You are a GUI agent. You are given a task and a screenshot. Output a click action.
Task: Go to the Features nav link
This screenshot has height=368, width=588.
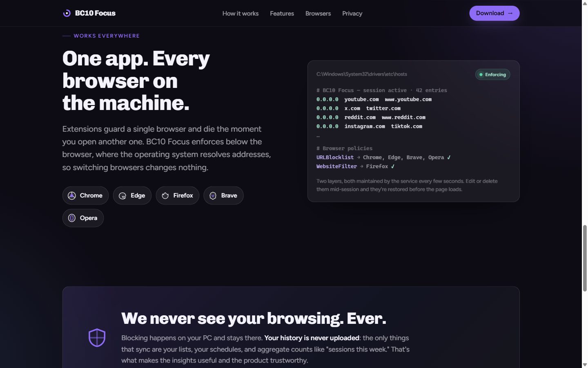click(282, 13)
